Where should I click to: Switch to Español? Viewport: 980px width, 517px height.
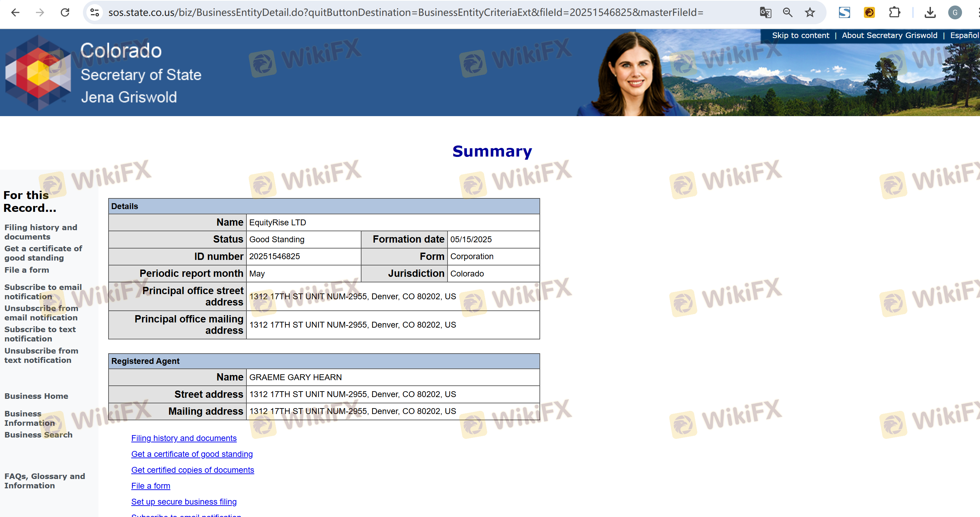click(x=964, y=35)
